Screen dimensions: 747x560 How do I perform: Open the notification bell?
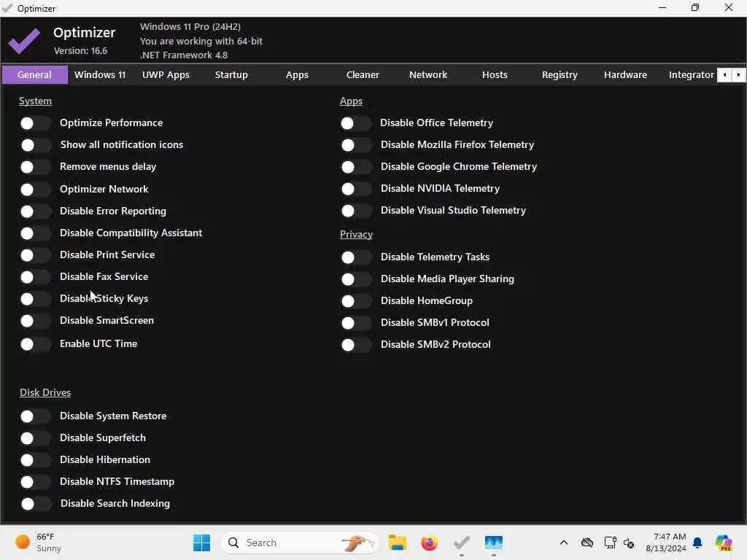697,542
